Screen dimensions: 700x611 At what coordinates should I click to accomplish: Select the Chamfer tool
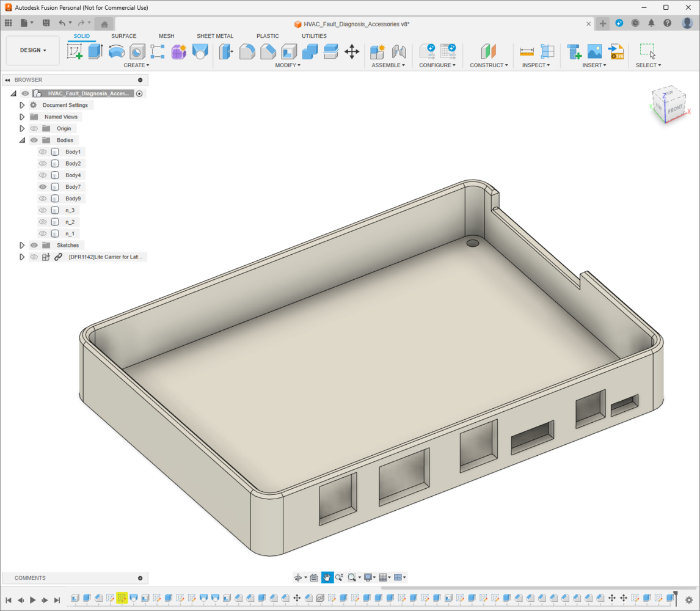[x=268, y=51]
